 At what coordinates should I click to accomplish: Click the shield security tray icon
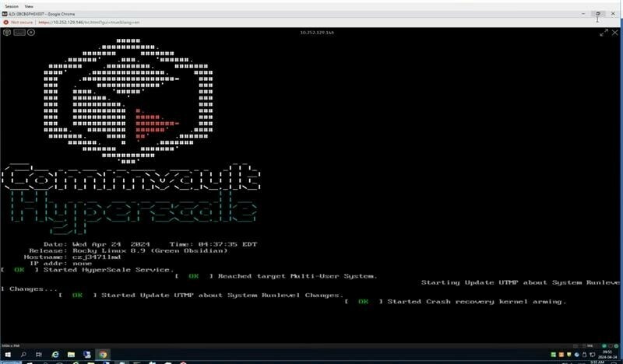point(569,355)
